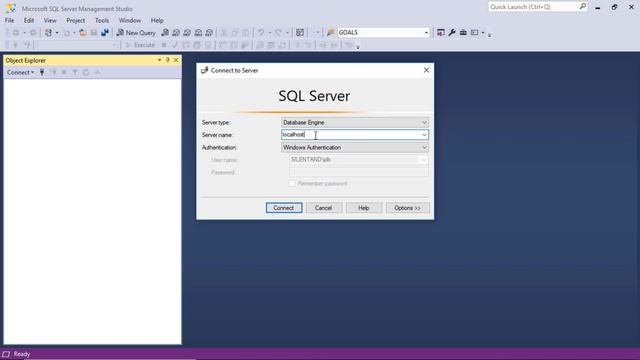Click the Save All icon in toolbar
This screenshot has width=640, height=360.
(x=105, y=33)
